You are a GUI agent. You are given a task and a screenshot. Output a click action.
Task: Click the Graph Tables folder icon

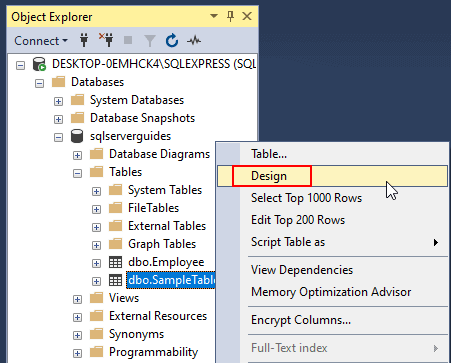[115, 244]
